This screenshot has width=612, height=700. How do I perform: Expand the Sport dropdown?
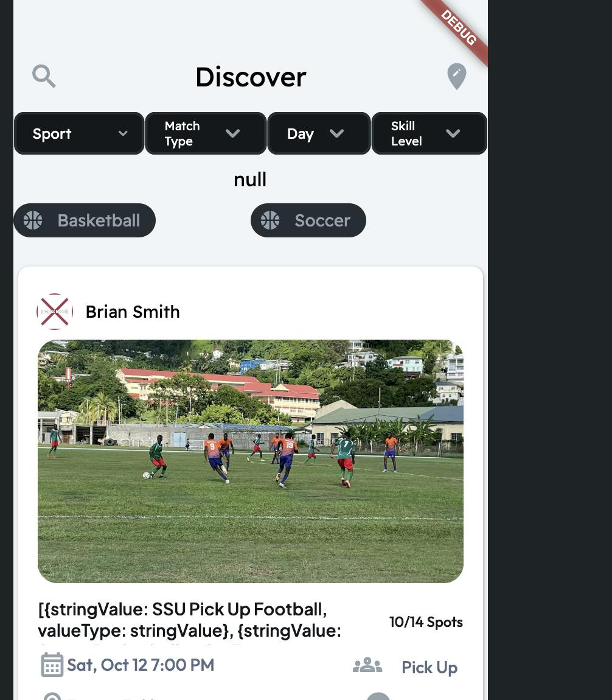79,133
